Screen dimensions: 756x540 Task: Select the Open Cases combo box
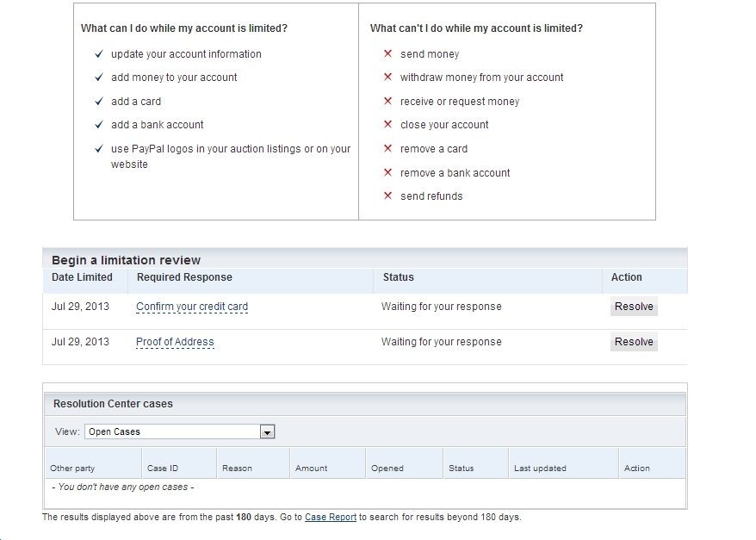[x=172, y=432]
